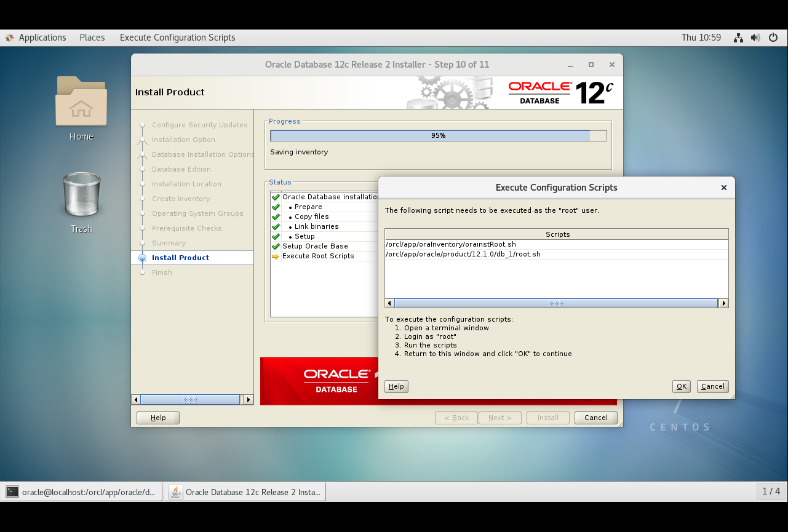Viewport: 788px width, 532px height.
Task: Click Help in the configuration scripts dialog
Action: [396, 386]
